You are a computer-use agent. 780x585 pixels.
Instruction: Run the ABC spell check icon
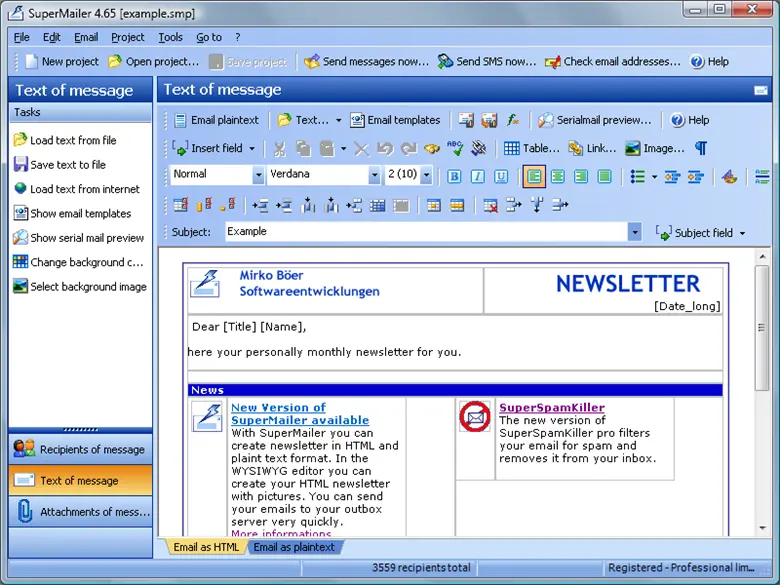455,148
